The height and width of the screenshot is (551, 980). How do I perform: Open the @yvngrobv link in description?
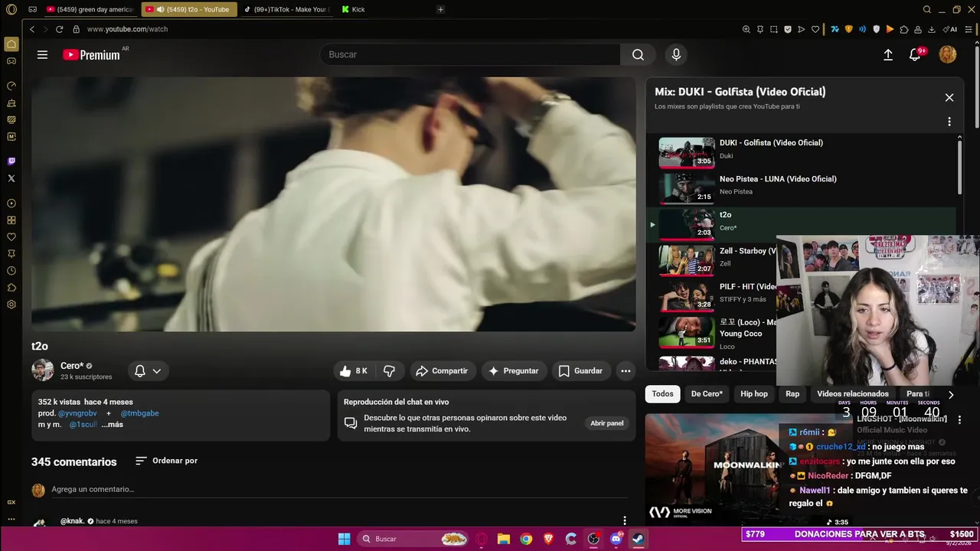(x=77, y=413)
